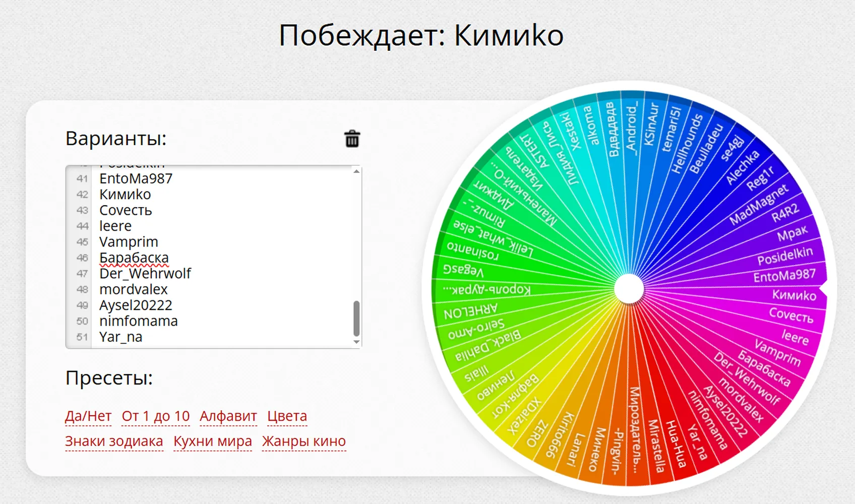
Task: Click the scrollbar up arrow in variants list
Action: pyautogui.click(x=356, y=172)
